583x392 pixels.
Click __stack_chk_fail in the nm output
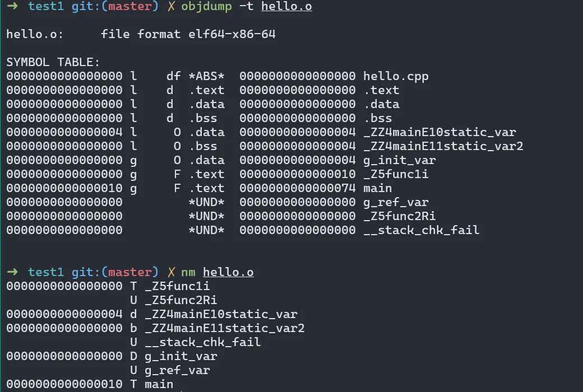[x=202, y=342]
